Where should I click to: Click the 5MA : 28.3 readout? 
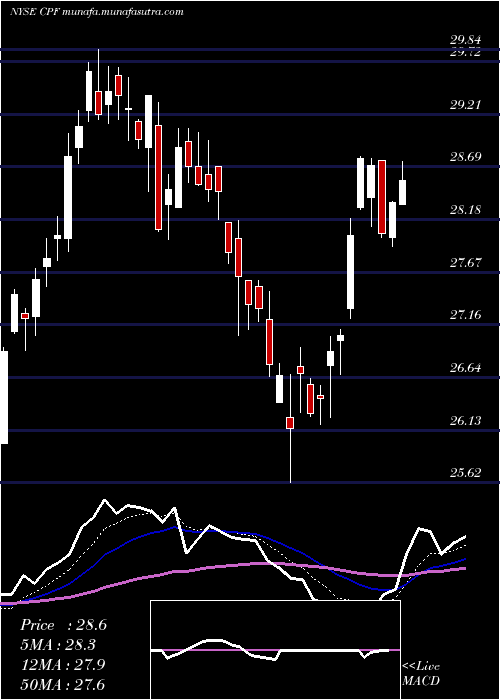(x=58, y=645)
